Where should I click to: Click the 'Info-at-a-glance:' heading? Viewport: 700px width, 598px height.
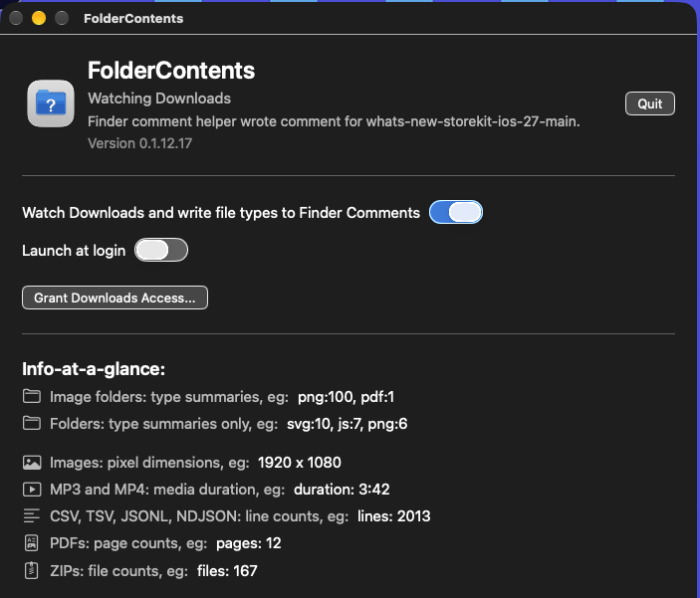94,369
